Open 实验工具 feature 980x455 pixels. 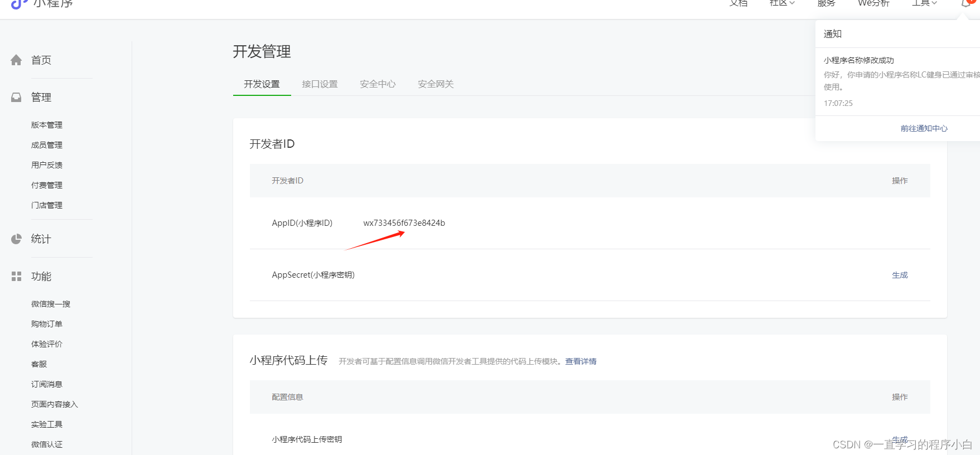pyautogui.click(x=47, y=424)
